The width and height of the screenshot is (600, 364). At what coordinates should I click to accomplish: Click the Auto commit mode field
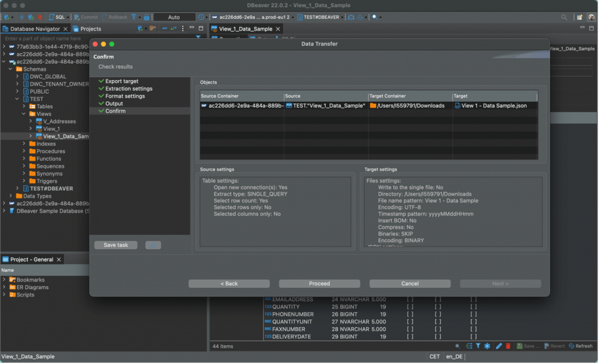point(174,17)
